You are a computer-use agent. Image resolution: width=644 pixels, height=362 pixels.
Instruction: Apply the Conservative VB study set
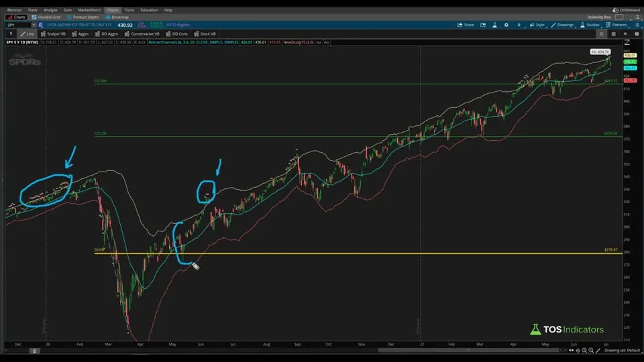pos(142,34)
